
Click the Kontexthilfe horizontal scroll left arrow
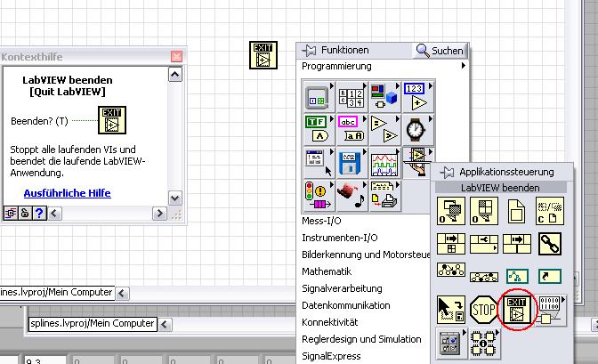[x=53, y=214]
